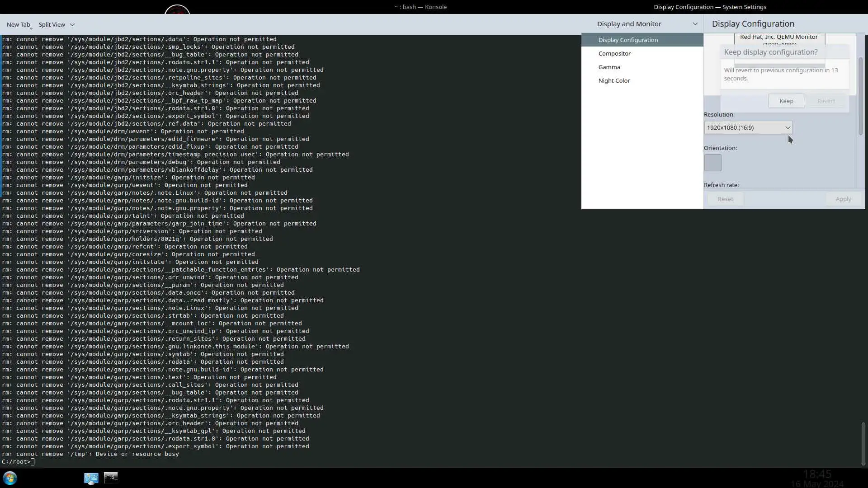Click the Orientation button below Resolution

click(712, 163)
